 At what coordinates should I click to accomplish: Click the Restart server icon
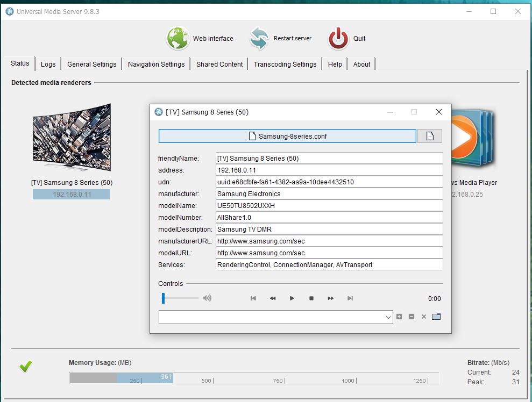pos(259,38)
